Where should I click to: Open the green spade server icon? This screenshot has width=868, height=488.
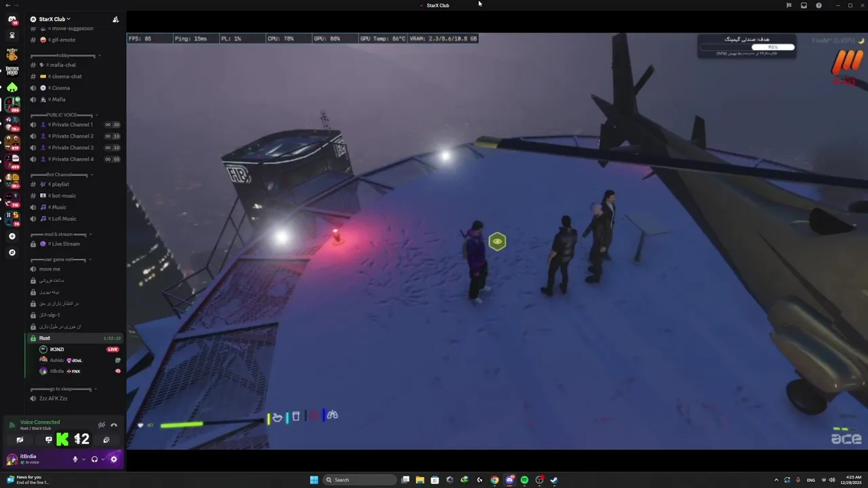tap(12, 87)
